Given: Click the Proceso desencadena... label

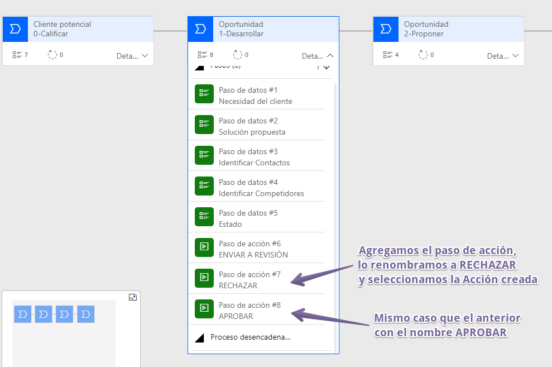Looking at the screenshot, I should coord(251,337).
